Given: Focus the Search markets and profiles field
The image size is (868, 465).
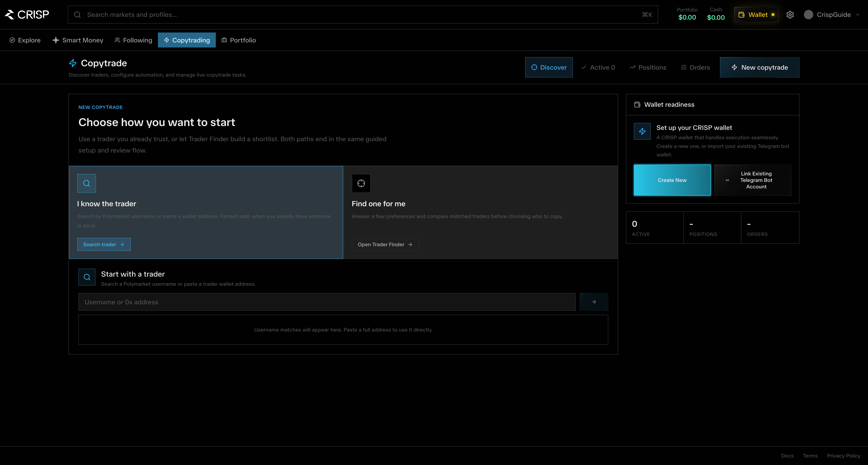Looking at the screenshot, I should tap(363, 14).
